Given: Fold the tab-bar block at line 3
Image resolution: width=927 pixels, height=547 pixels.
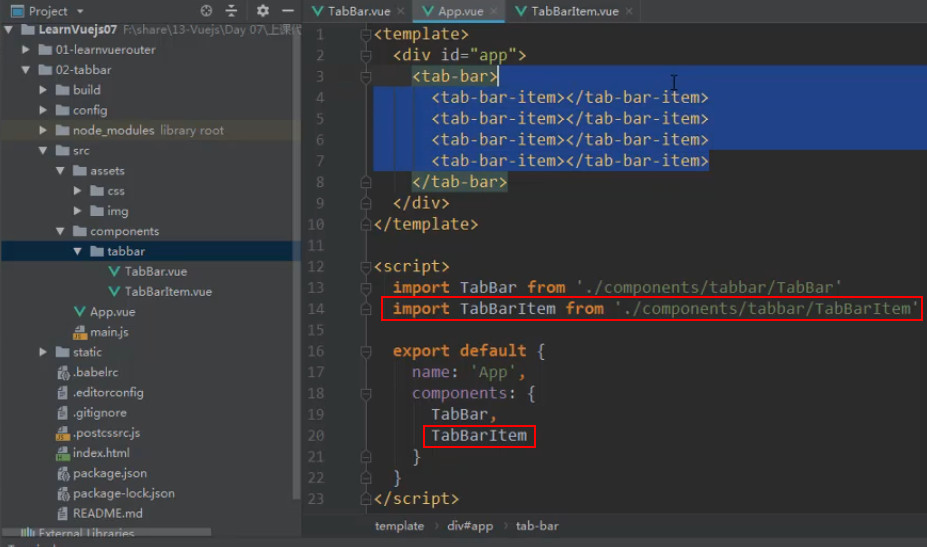Looking at the screenshot, I should pyautogui.click(x=365, y=77).
